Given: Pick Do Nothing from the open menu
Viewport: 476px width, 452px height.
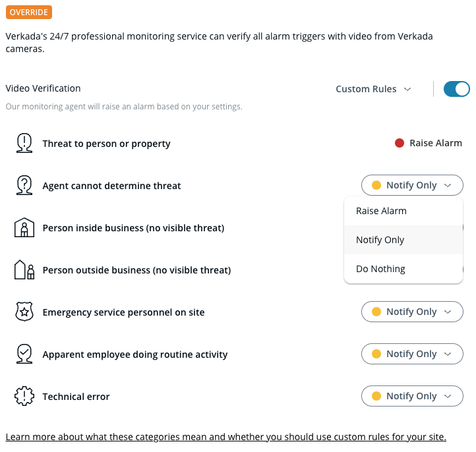Looking at the screenshot, I should (380, 269).
